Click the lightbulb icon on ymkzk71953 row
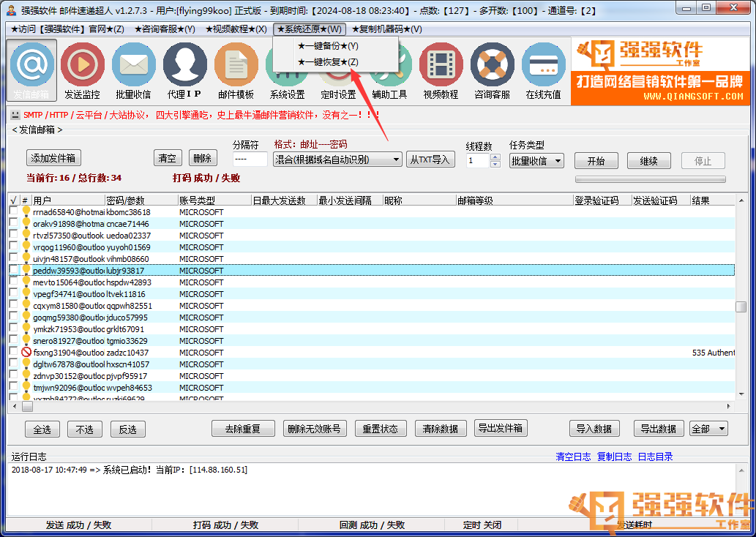Screen dimensions: 756x537 [26, 328]
